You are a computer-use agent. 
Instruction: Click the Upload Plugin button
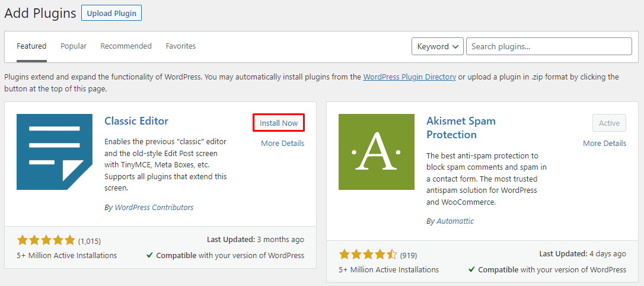(111, 13)
